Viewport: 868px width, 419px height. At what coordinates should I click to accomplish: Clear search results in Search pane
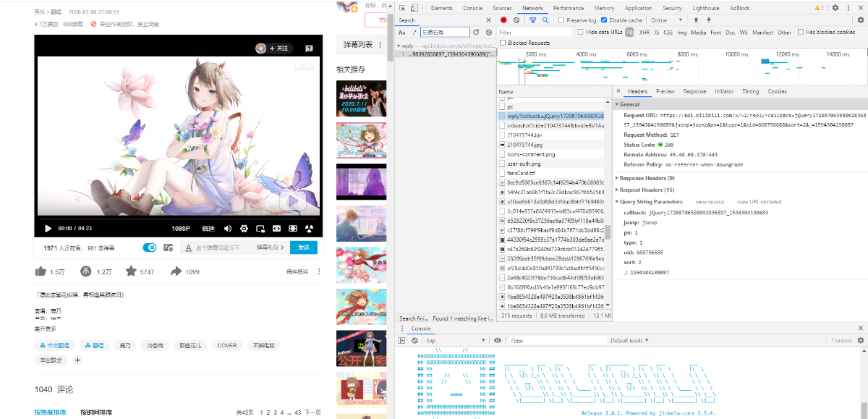[x=489, y=32]
